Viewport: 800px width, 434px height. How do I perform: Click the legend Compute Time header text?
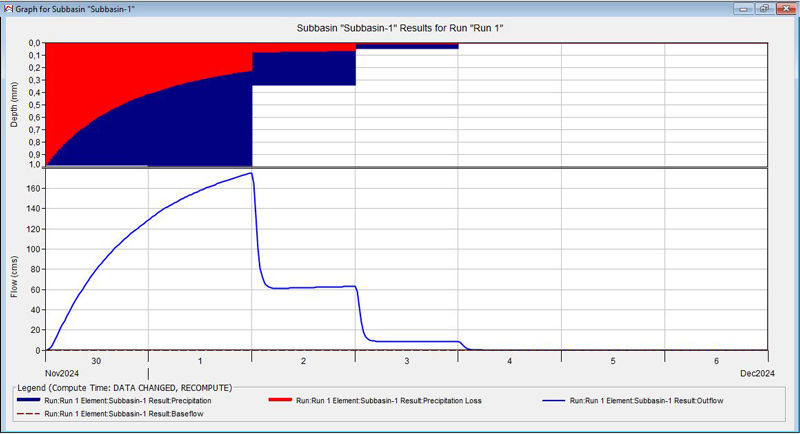(x=123, y=387)
